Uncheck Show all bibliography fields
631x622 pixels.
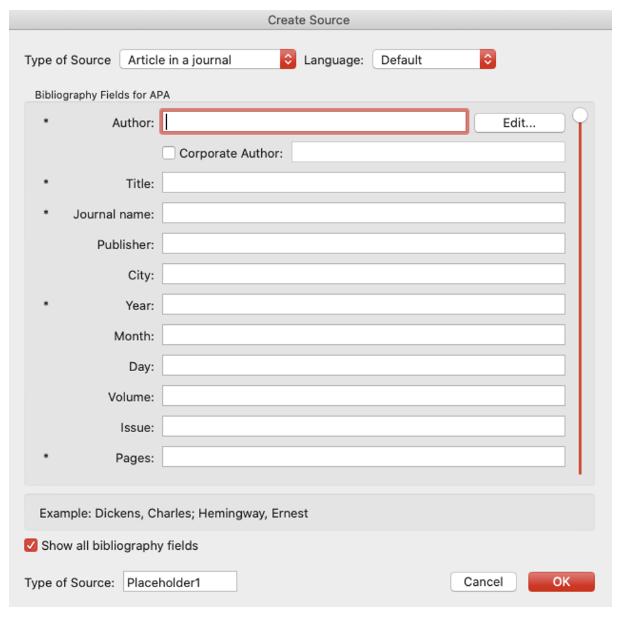click(31, 545)
